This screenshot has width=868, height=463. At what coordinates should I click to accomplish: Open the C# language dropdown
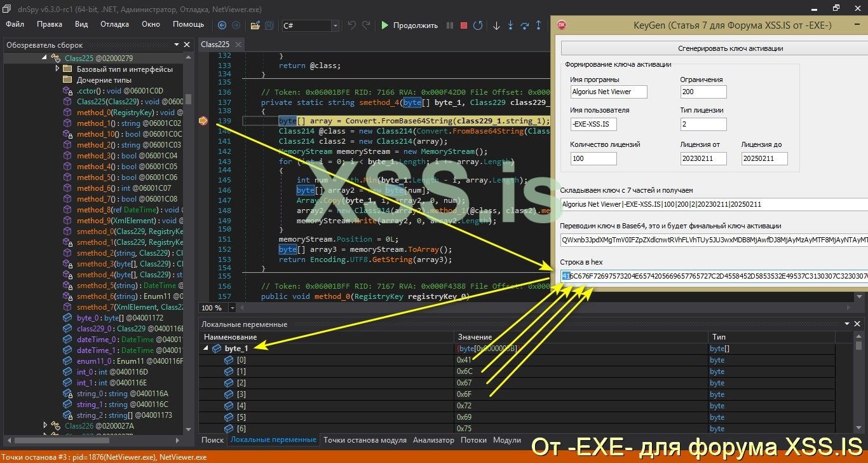[x=335, y=25]
